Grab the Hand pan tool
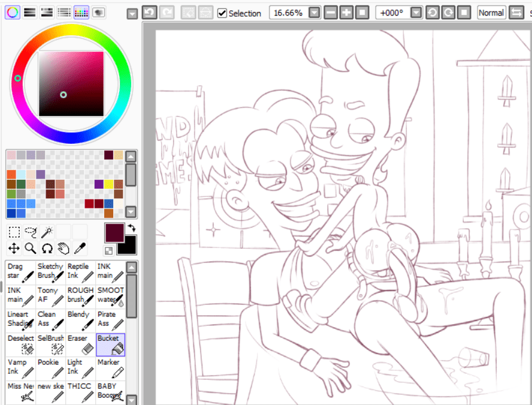Viewport: 532px width, 405px height. coord(62,248)
